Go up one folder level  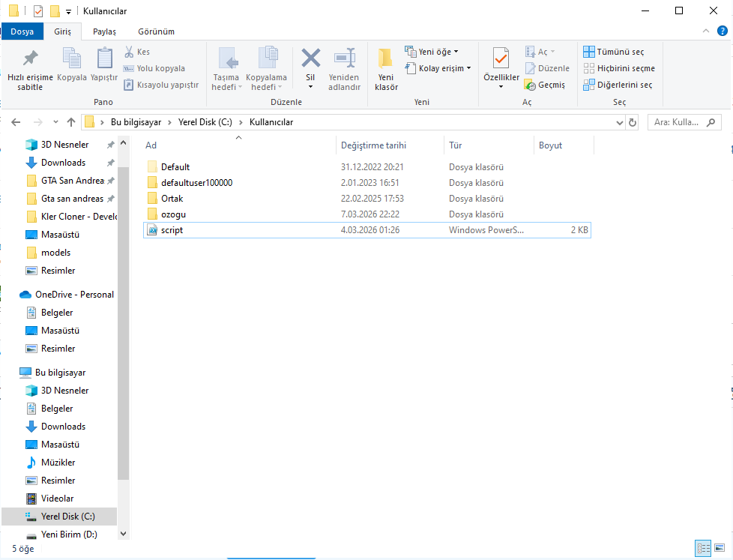(71, 122)
